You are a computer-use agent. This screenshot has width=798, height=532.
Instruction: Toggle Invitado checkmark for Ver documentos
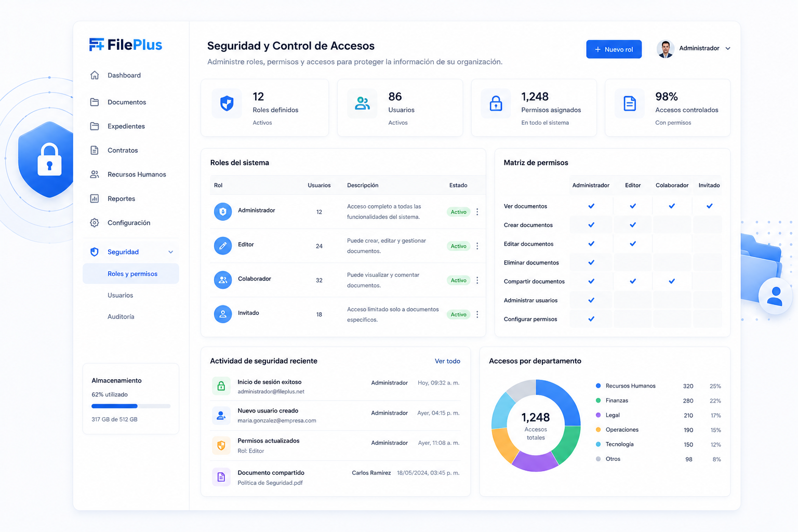click(709, 206)
